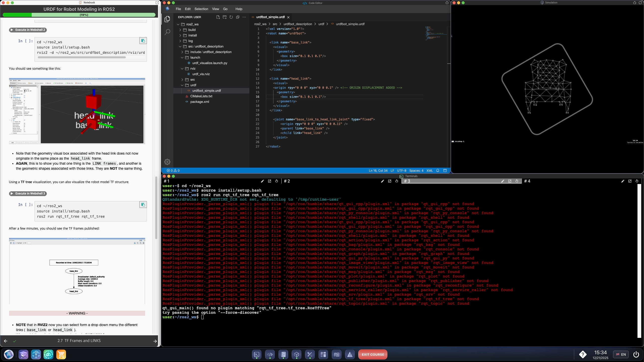The image size is (644, 362).
Task: Refresh the Explorer file tree
Action: pos(231,17)
